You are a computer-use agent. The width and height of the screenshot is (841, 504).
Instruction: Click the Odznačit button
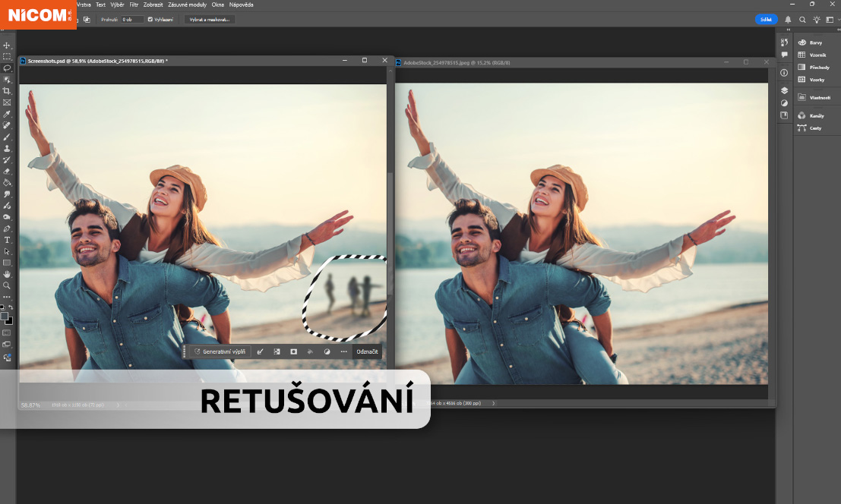368,352
